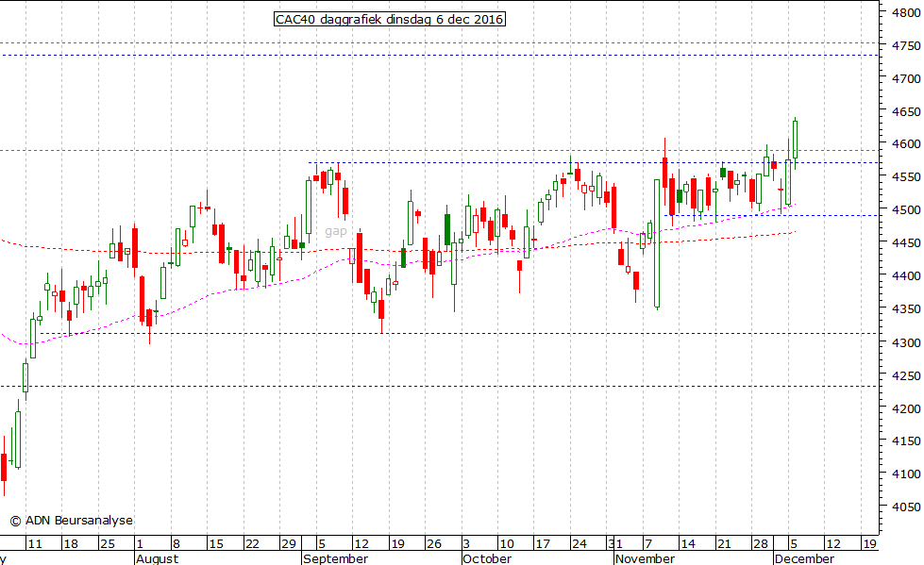Click date label 24 in October
The width and height of the screenshot is (924, 565).
(x=580, y=544)
